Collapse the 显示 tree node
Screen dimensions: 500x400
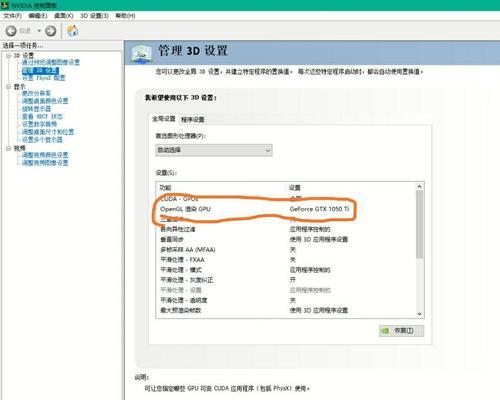point(8,86)
